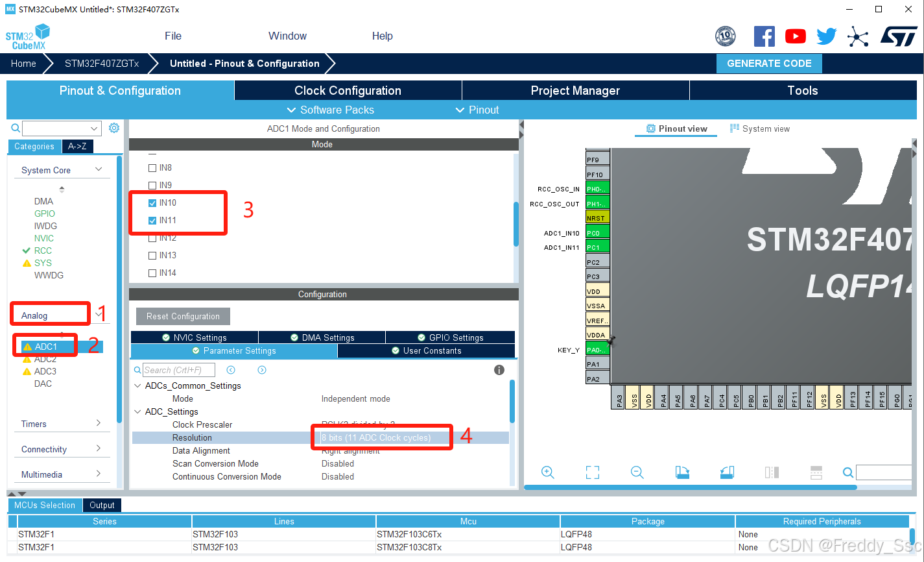The width and height of the screenshot is (924, 562).
Task: Open the Twitter bird icon link
Action: click(x=827, y=36)
